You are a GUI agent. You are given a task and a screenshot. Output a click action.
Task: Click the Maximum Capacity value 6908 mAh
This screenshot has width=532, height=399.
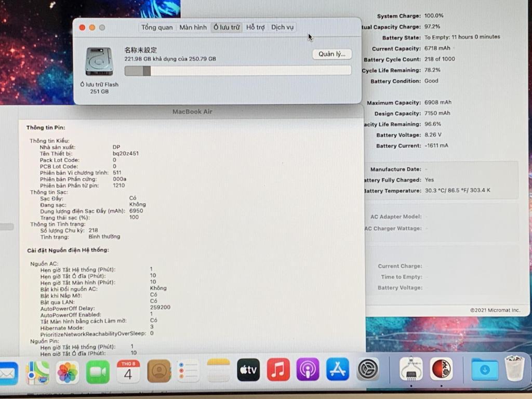click(437, 102)
